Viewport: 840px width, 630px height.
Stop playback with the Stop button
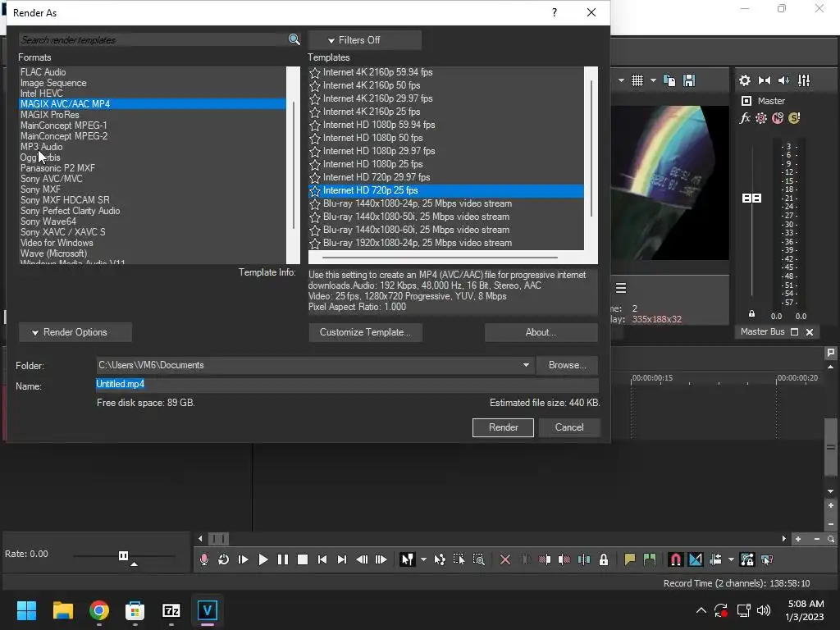303,559
